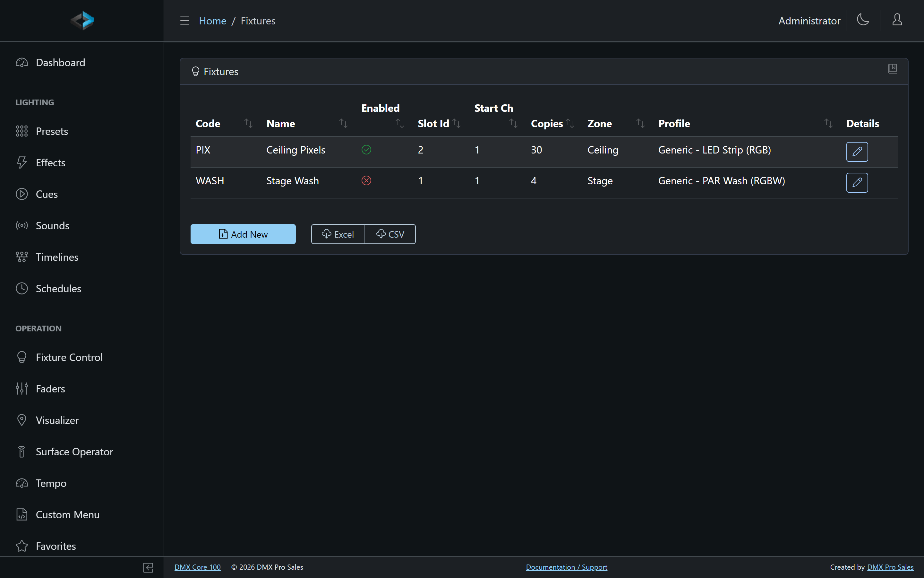This screenshot has width=924, height=578.
Task: Switch to dark mode with the moon icon
Action: [x=863, y=20]
